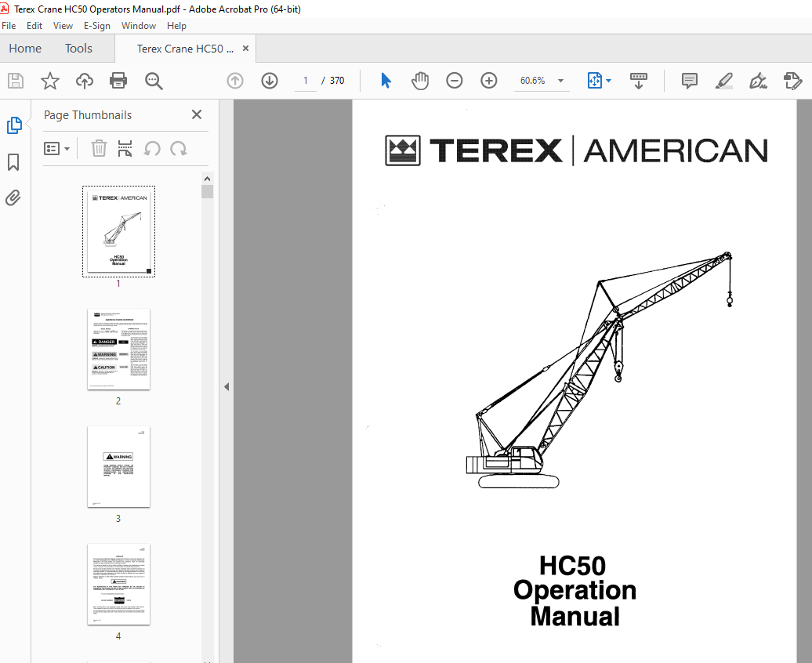Open thumbnails options dropdown menu
The width and height of the screenshot is (812, 663).
click(56, 149)
